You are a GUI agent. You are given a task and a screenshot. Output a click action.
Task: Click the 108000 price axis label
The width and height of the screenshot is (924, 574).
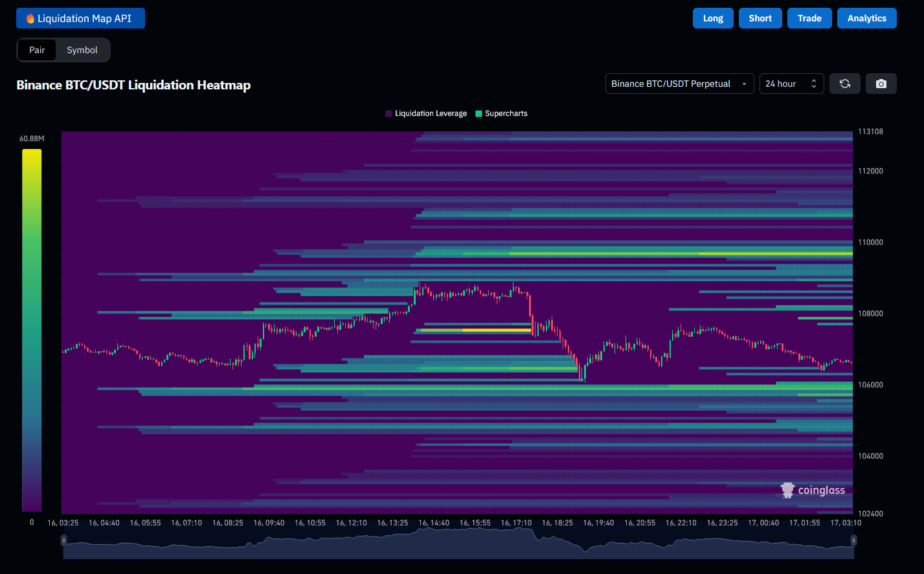(x=870, y=314)
